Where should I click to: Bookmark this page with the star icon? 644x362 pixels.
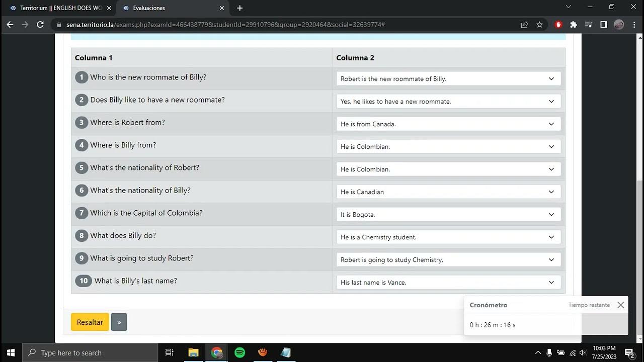point(539,24)
